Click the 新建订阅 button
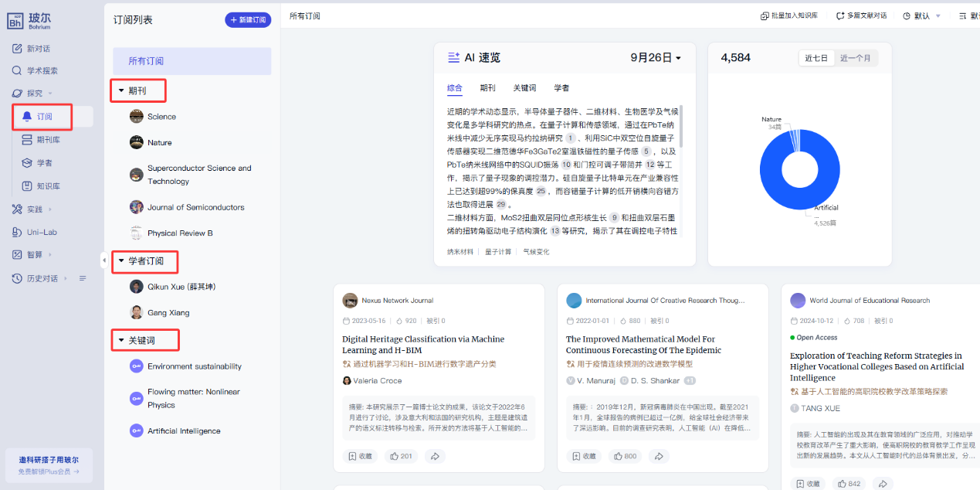The height and width of the screenshot is (490, 980). pyautogui.click(x=248, y=20)
